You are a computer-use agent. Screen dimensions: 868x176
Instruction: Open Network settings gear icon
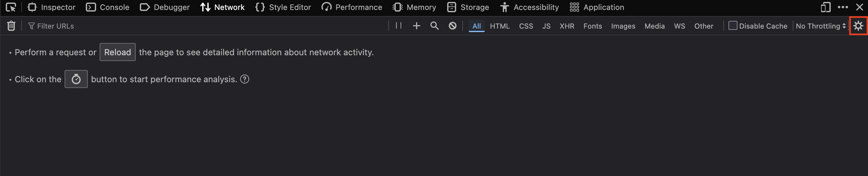(x=858, y=26)
